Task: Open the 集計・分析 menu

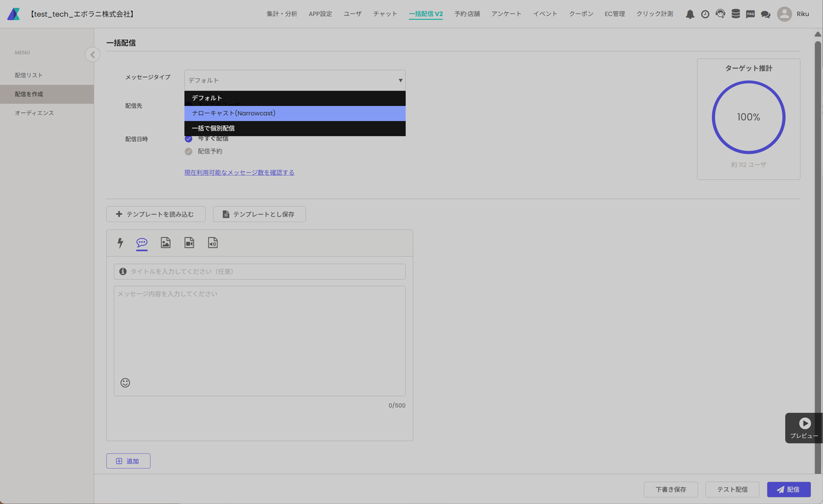Action: click(282, 14)
